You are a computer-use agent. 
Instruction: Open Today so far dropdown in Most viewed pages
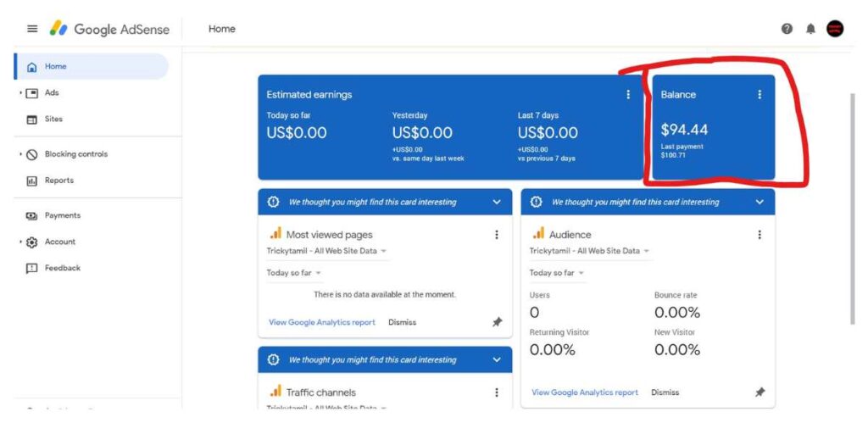click(294, 273)
